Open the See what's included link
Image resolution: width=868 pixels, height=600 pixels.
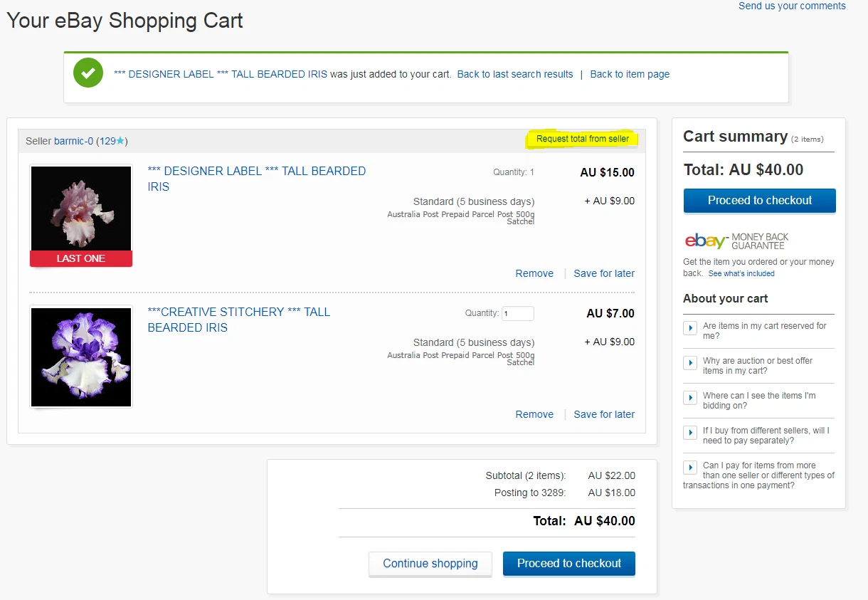tap(741, 273)
